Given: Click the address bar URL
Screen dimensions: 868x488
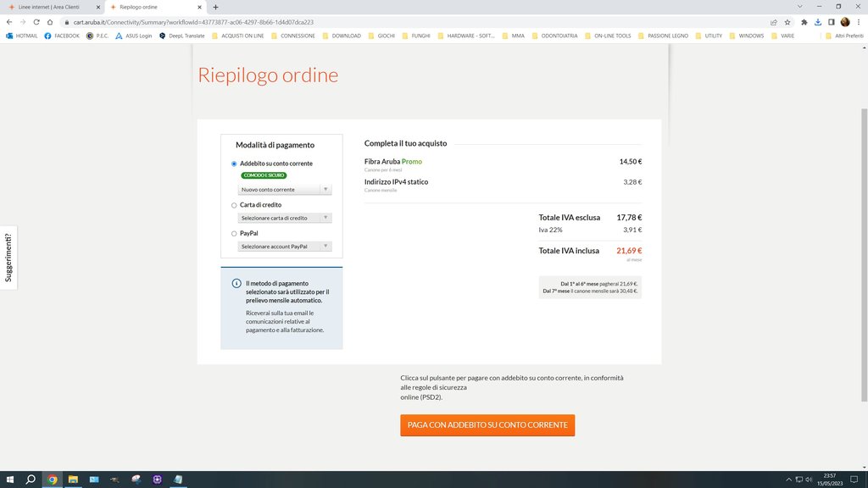Looking at the screenshot, I should point(193,22).
